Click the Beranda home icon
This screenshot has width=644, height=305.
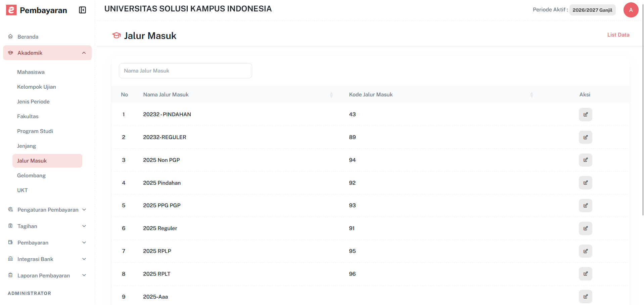click(10, 36)
